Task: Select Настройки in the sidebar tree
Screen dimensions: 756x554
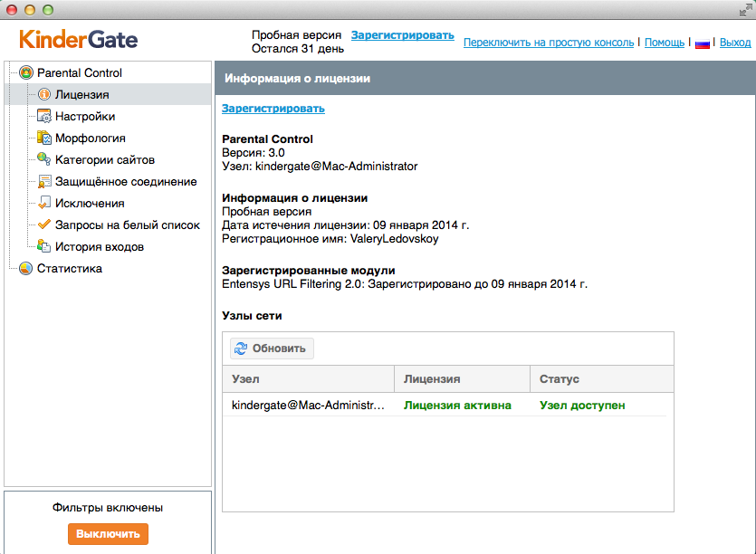Action: [85, 117]
